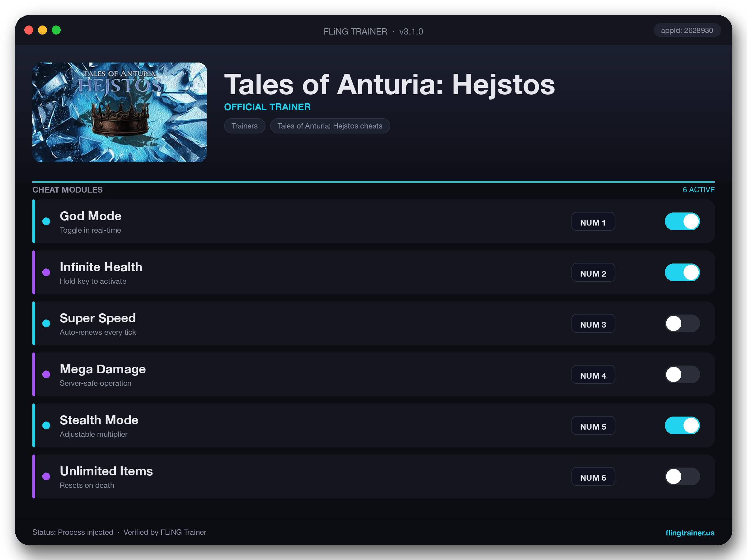Click the purple dot beside Mega Damage

(x=46, y=374)
